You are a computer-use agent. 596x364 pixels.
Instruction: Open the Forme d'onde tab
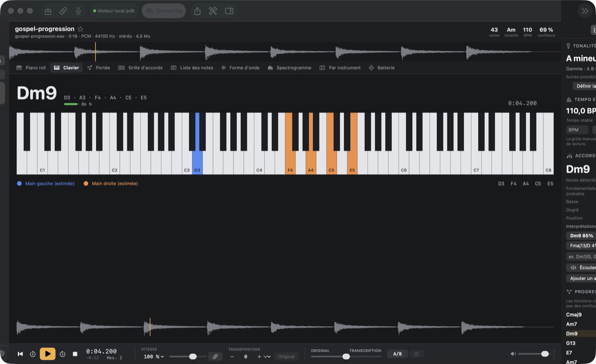pos(240,68)
